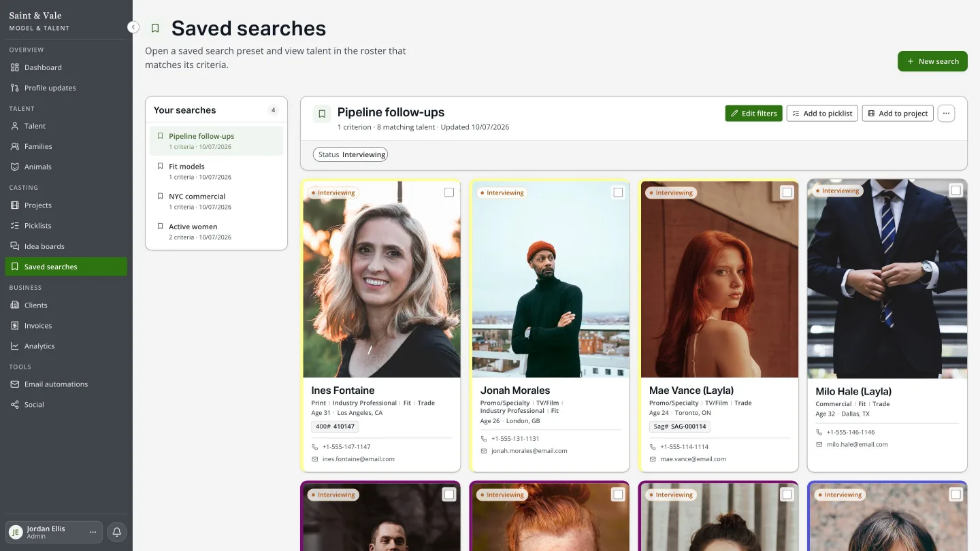Click the Projects icon in the sidebar
The image size is (980, 551).
pyautogui.click(x=15, y=205)
